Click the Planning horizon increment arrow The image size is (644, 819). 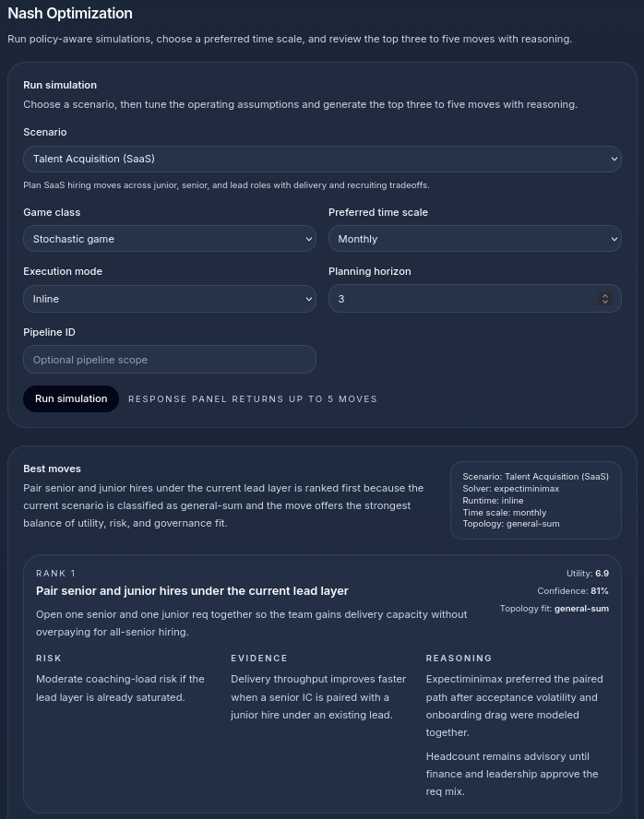(605, 294)
